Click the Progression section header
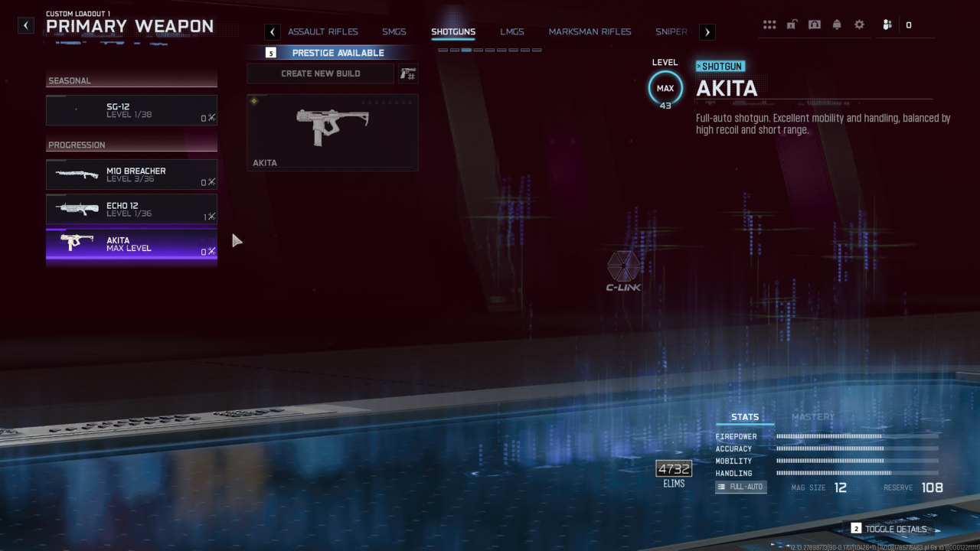This screenshot has width=980, height=551. click(x=132, y=145)
